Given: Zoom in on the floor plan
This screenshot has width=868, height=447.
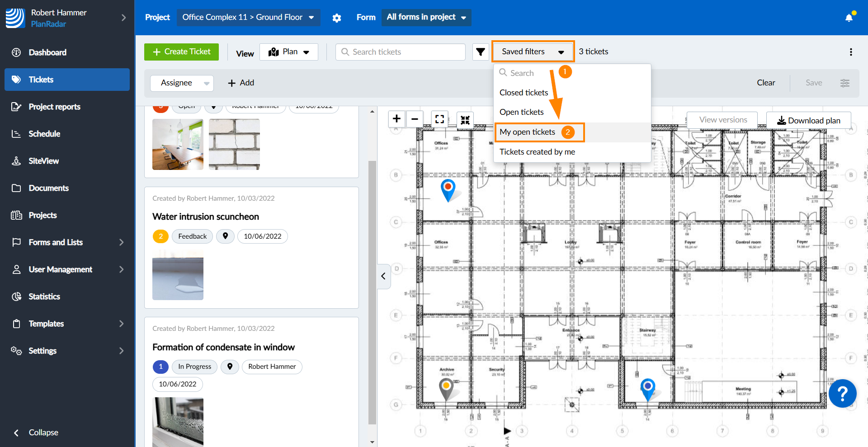Looking at the screenshot, I should 396,119.
